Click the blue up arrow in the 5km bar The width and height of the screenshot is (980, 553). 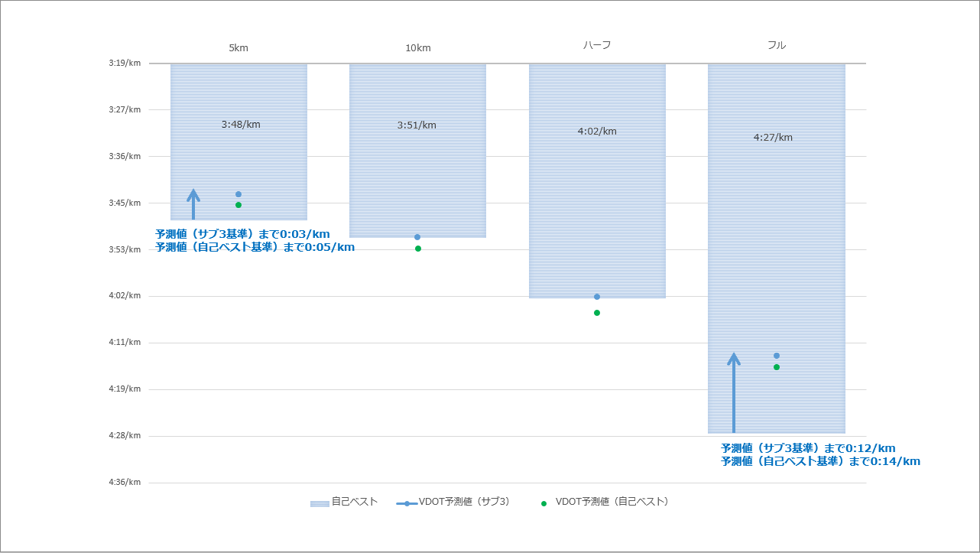193,205
